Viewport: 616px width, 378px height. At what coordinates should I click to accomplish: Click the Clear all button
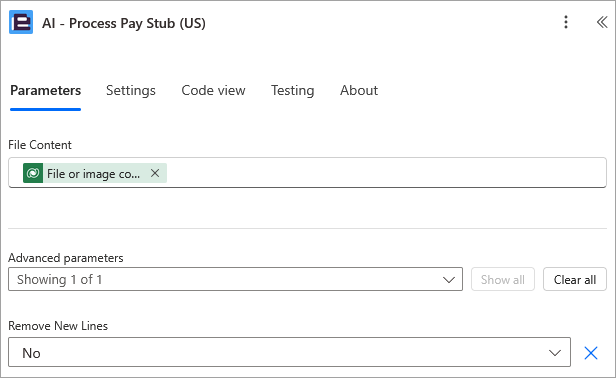coord(575,279)
